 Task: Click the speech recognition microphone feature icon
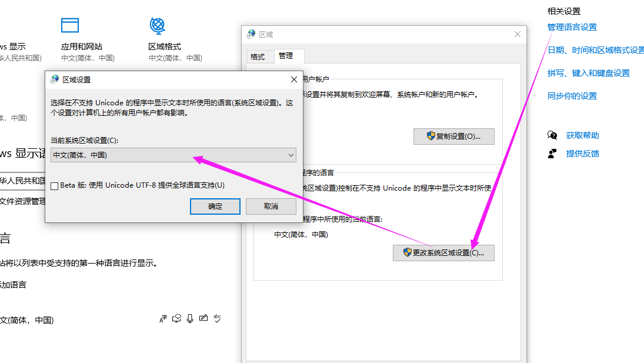pyautogui.click(x=190, y=318)
